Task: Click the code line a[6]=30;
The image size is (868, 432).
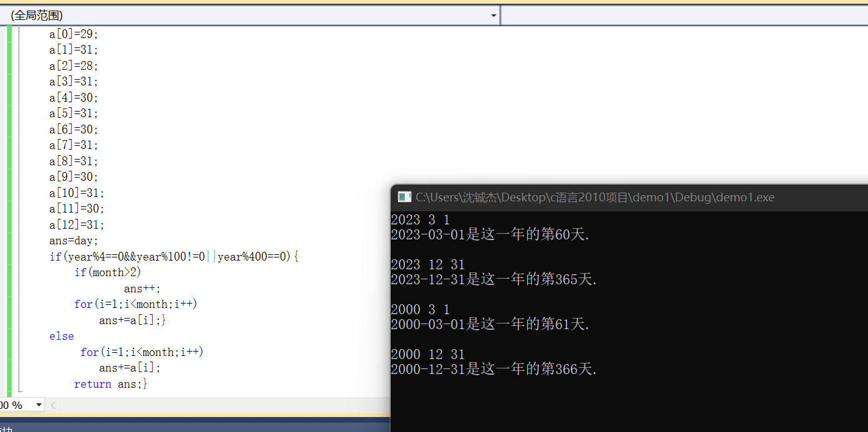Action: point(74,130)
